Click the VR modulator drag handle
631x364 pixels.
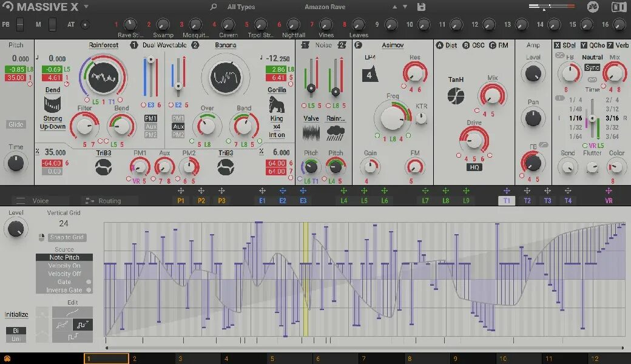[609, 191]
